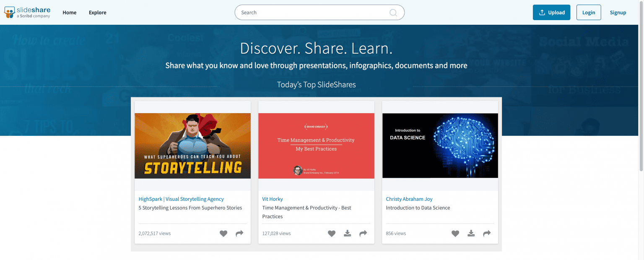Screen dimensions: 644x260
Task: Open the Upload page
Action: (551, 12)
